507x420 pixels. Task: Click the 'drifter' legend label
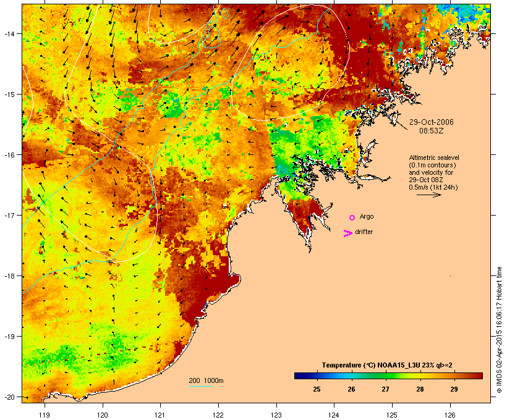tap(364, 232)
